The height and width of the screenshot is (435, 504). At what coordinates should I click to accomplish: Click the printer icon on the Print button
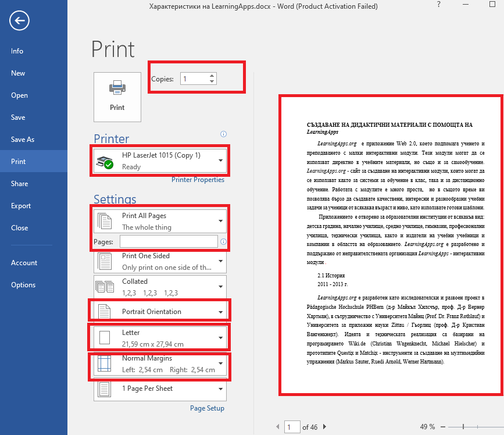(117, 87)
